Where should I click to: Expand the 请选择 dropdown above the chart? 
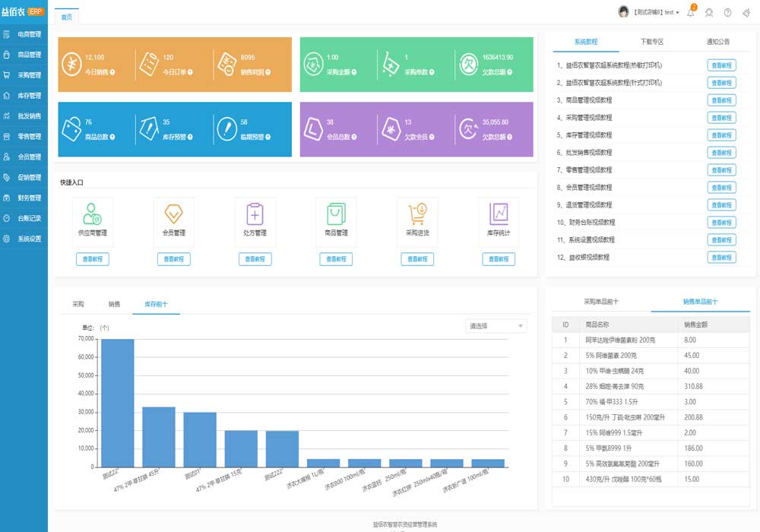pos(496,326)
